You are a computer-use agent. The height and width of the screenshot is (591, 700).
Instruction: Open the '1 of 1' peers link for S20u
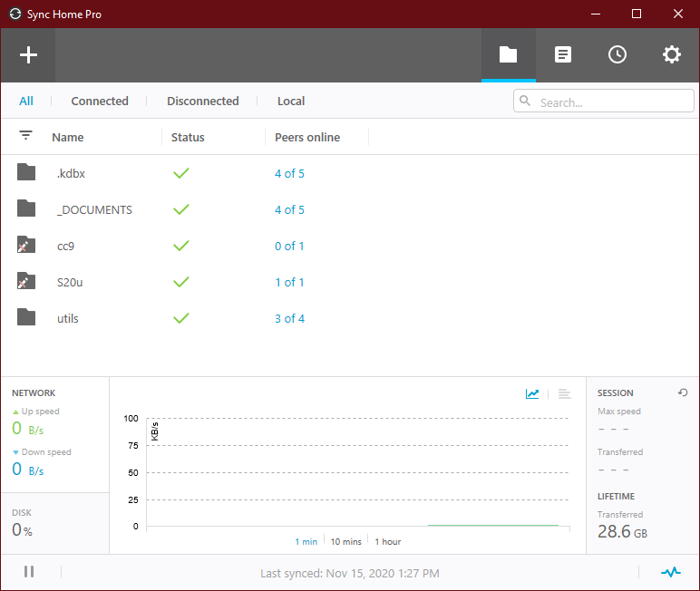[x=290, y=282]
